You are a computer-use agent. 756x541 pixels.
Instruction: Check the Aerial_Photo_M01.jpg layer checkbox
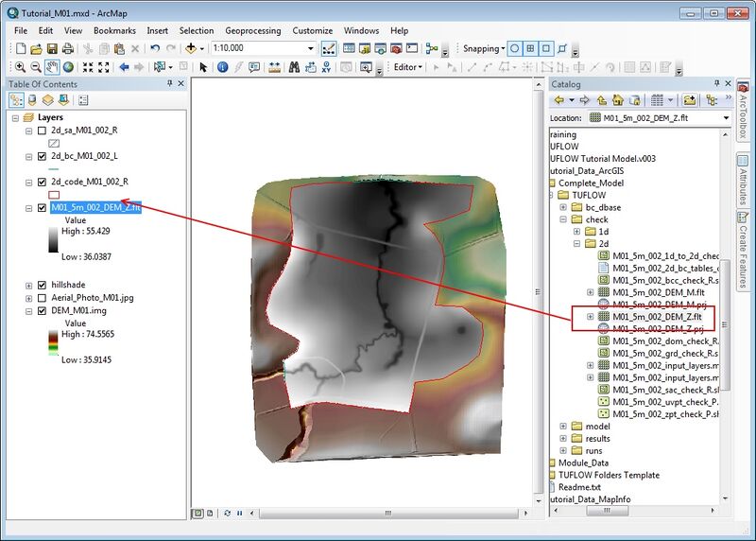pos(42,298)
